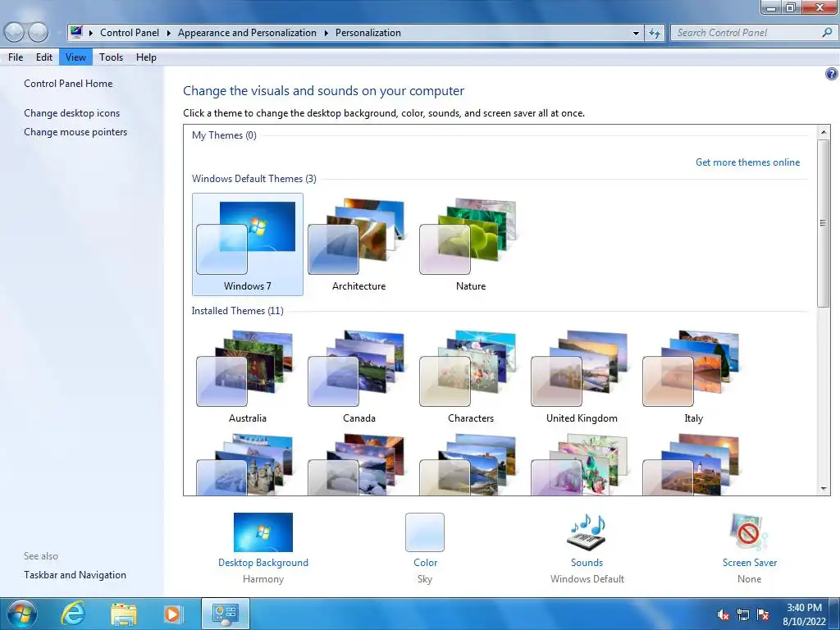
Task: Click Control Panel breadcrumb
Action: point(130,33)
